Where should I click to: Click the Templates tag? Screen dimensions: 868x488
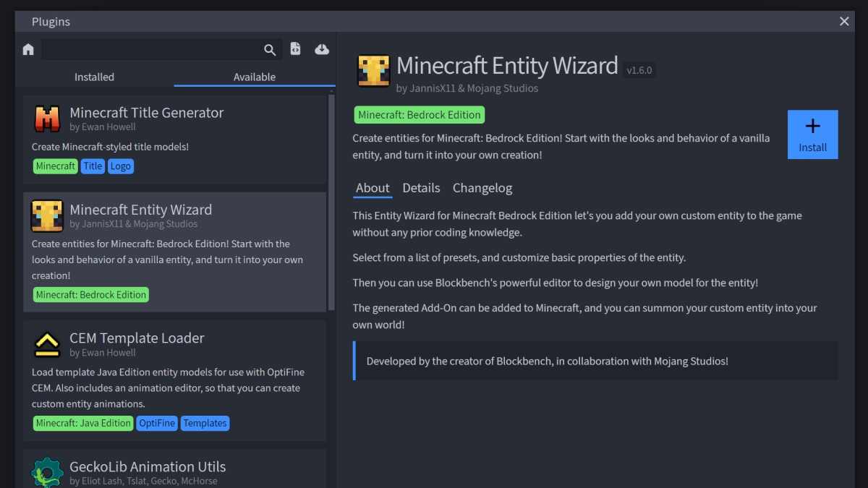click(x=205, y=423)
